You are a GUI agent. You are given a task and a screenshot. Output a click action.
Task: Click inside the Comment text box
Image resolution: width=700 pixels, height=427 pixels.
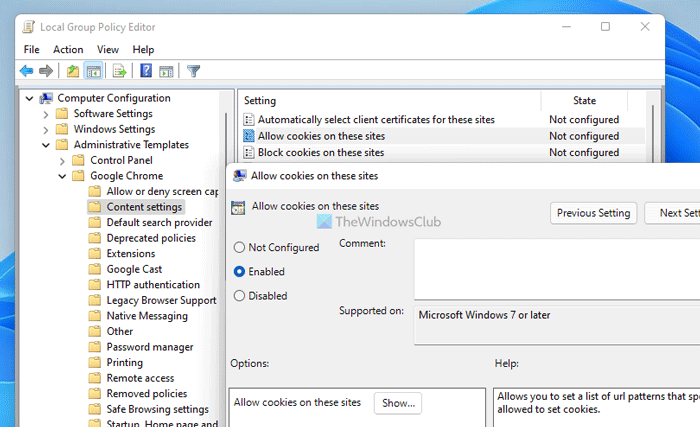point(557,269)
